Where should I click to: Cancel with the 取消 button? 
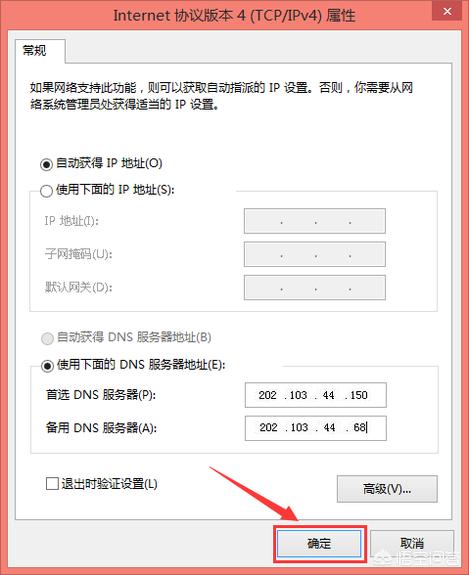coord(412,543)
